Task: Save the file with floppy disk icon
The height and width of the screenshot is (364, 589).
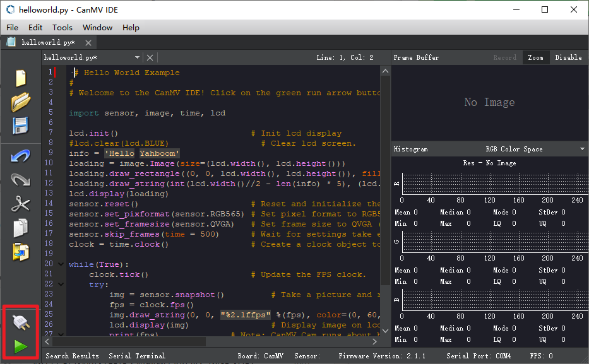Action: (21, 124)
